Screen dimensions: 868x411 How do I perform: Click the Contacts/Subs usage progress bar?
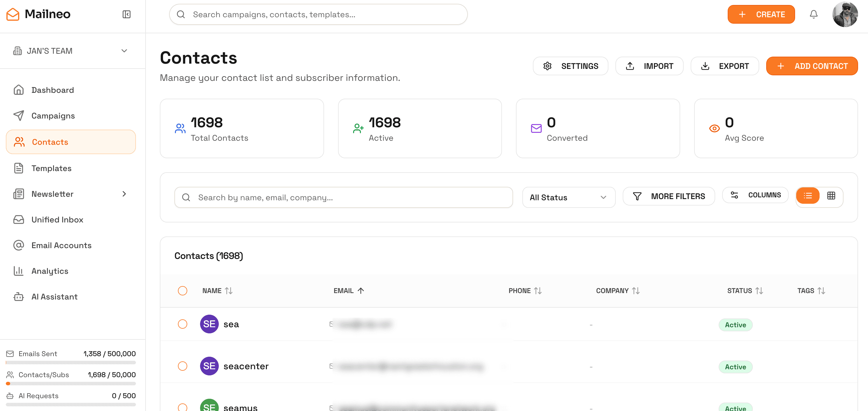coord(71,383)
